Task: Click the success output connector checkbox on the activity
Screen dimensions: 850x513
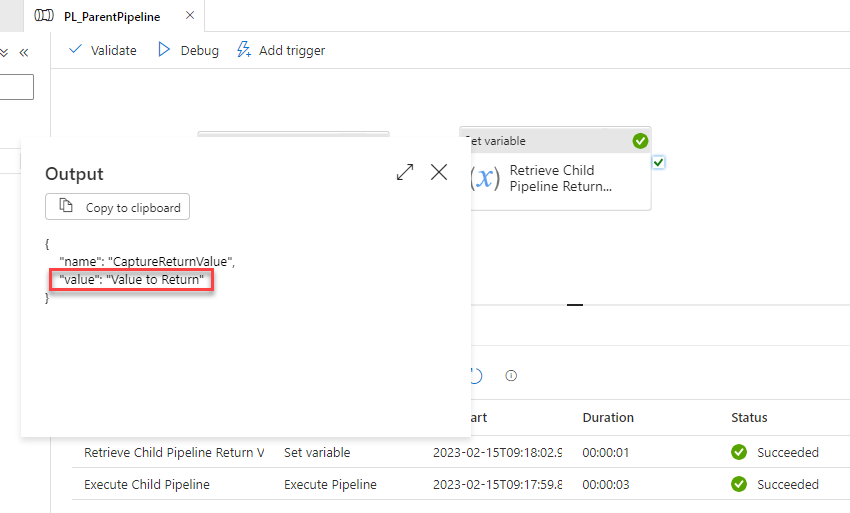Action: click(x=659, y=163)
